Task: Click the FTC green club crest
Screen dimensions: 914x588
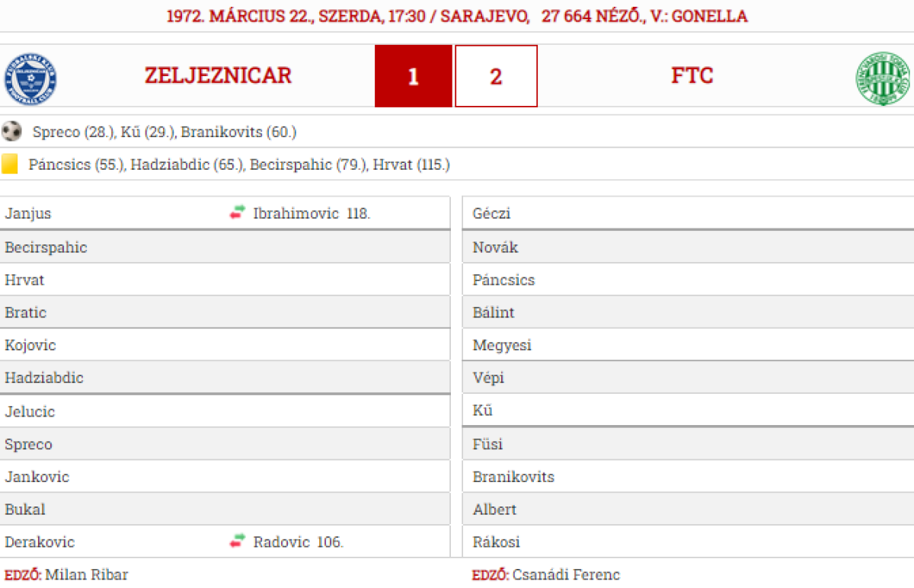Action: pos(882,78)
